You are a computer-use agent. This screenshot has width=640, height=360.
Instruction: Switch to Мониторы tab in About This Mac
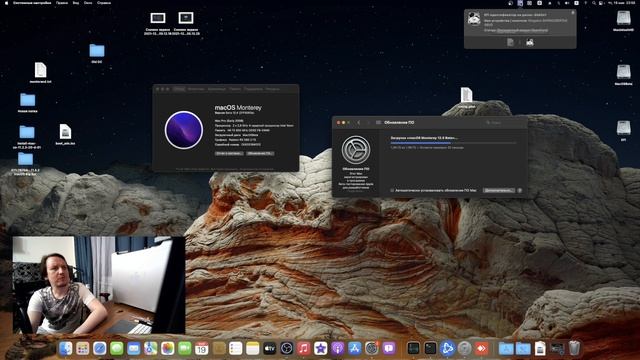click(196, 89)
